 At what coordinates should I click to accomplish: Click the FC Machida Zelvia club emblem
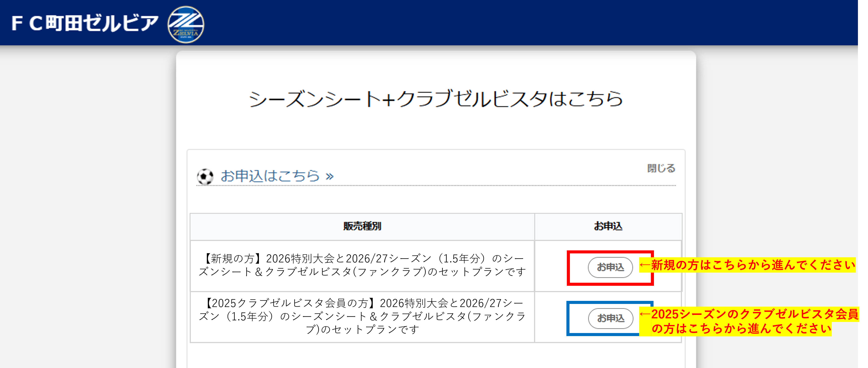pyautogui.click(x=186, y=24)
